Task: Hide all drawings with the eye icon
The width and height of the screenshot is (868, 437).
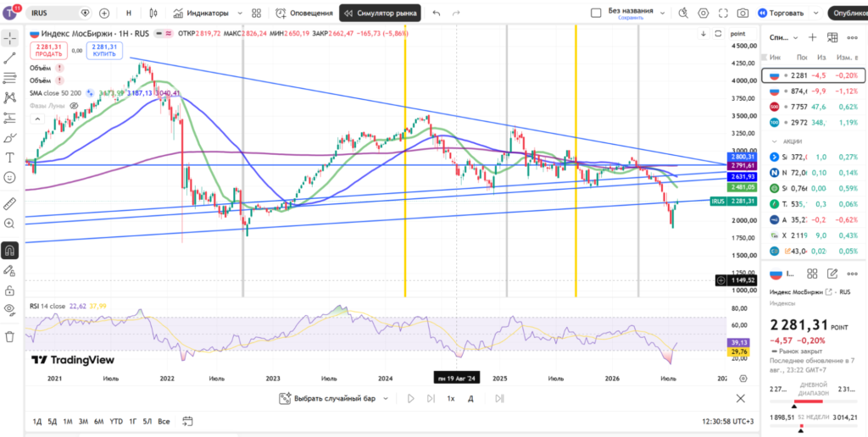Action: [x=10, y=309]
